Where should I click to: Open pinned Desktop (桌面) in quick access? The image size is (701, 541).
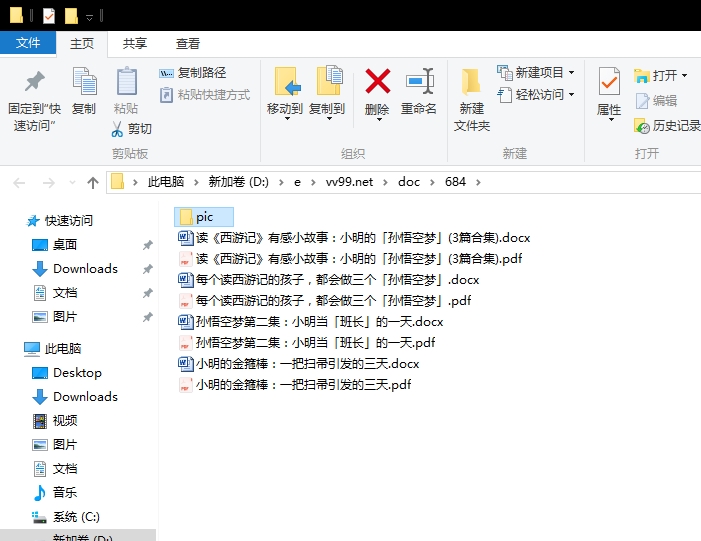(55, 245)
